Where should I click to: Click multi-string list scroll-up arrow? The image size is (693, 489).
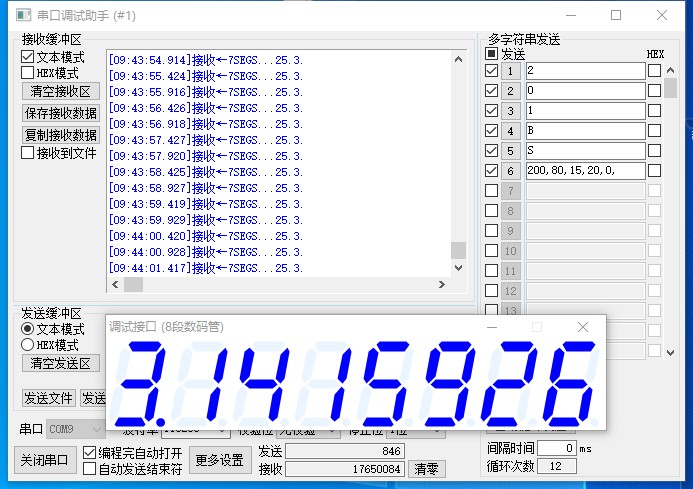670,70
